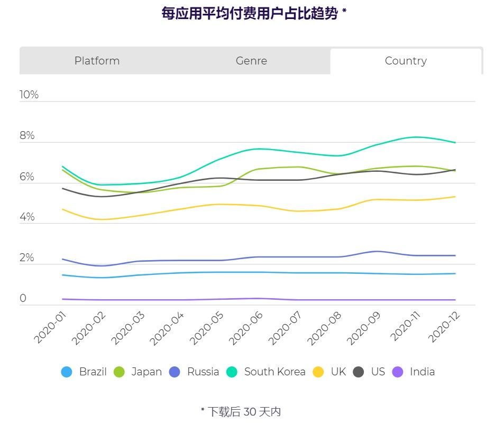Toggle Brazil series via blue legend dot

67,372
